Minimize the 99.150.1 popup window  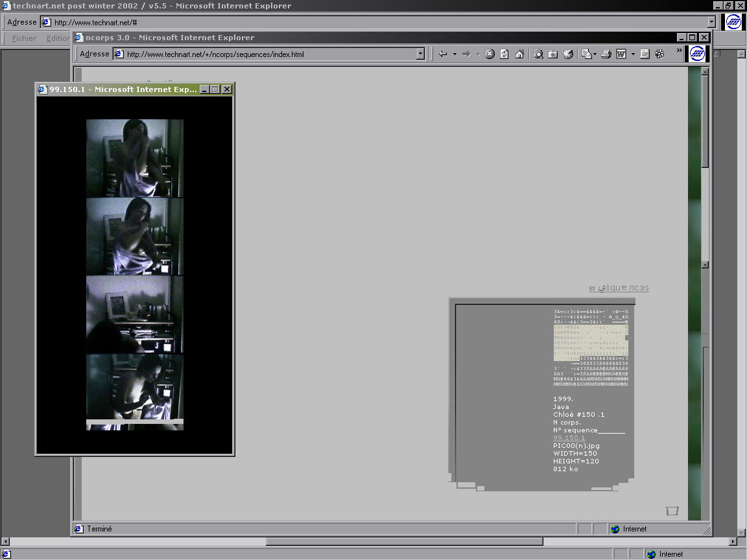tap(204, 89)
